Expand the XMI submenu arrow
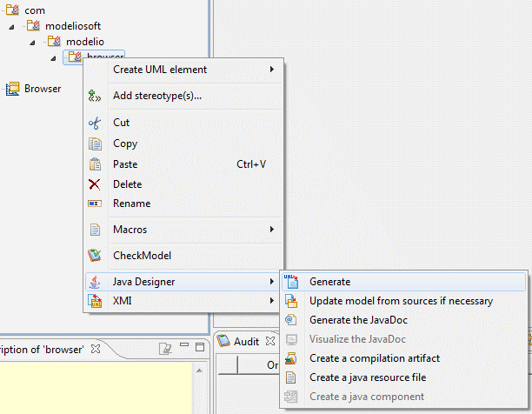This screenshot has height=414, width=532. coord(272,300)
